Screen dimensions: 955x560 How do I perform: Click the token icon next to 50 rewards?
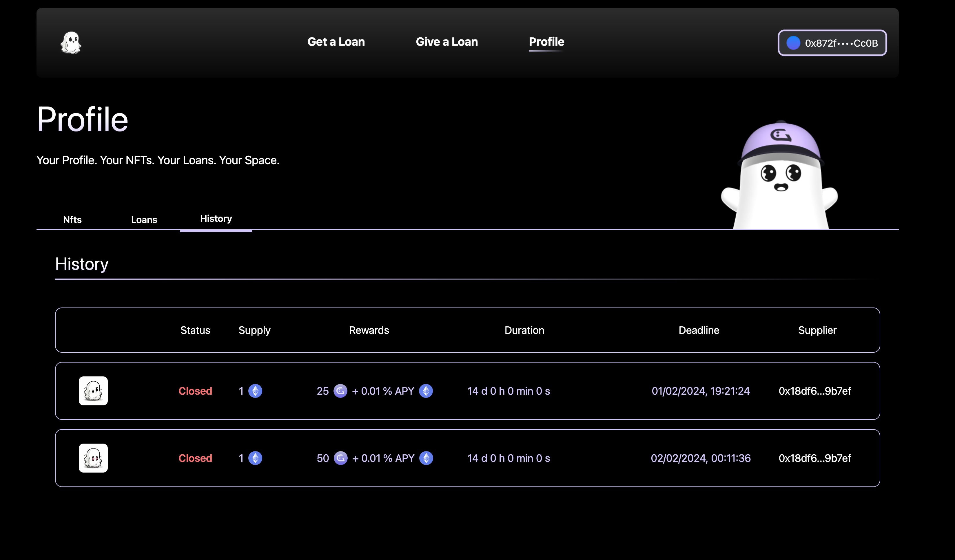coord(340,458)
